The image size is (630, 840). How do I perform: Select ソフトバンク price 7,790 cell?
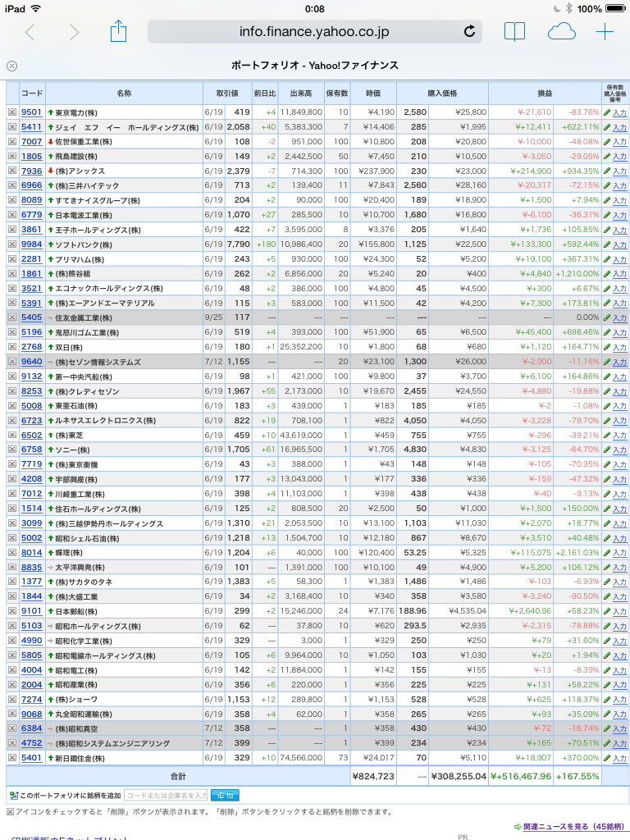point(239,244)
